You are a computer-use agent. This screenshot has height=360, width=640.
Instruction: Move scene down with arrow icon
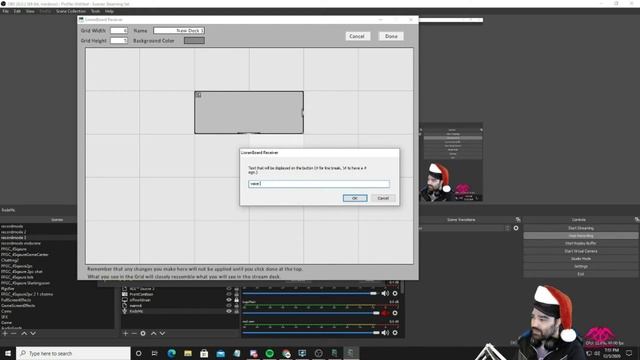tap(33, 333)
